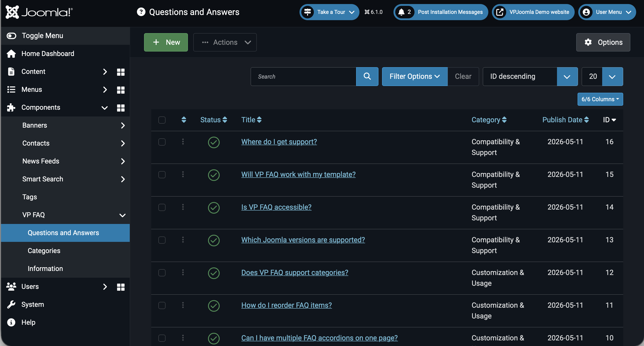Image resolution: width=644 pixels, height=346 pixels.
Task: Click the Joomla 6.1.0 version indicator
Action: 374,12
